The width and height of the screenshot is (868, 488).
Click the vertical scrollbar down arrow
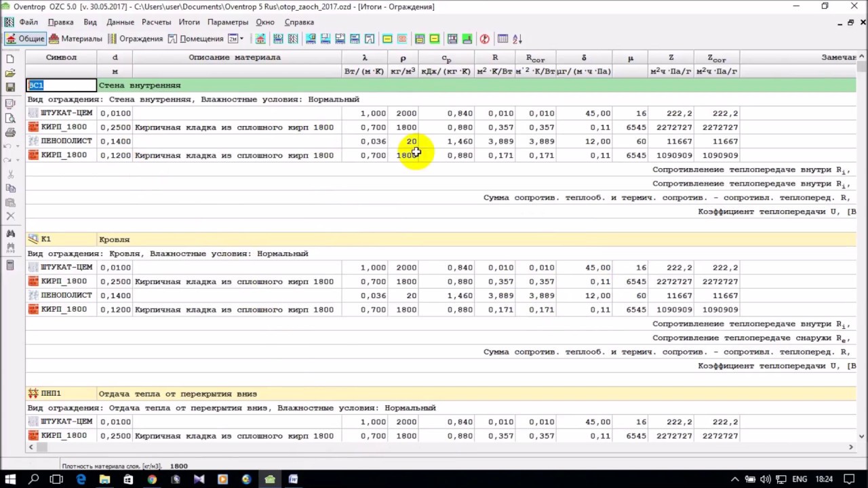coord(862,436)
